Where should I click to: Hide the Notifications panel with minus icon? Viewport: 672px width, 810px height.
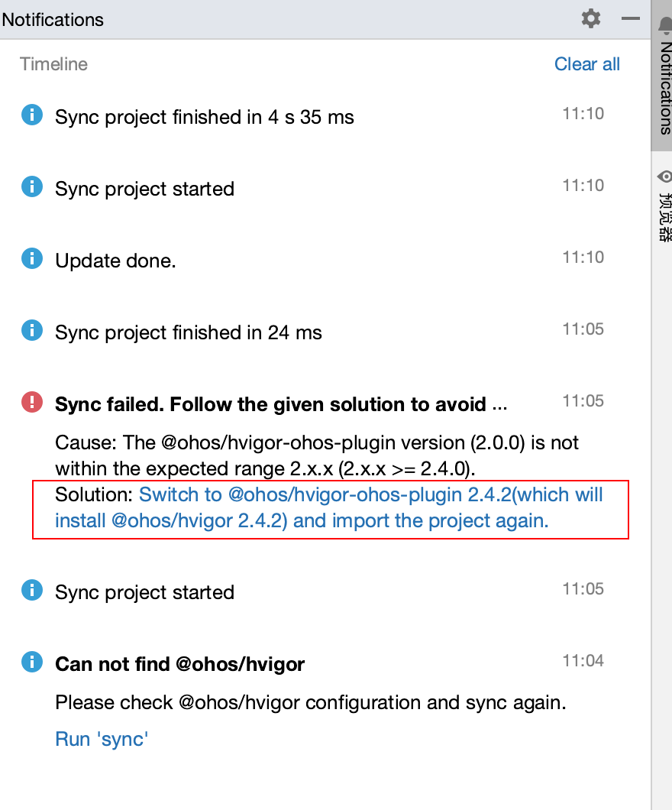631,18
